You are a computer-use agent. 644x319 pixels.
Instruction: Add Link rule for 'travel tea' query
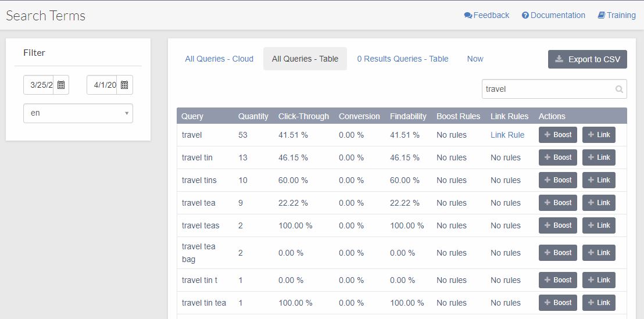[x=599, y=203]
